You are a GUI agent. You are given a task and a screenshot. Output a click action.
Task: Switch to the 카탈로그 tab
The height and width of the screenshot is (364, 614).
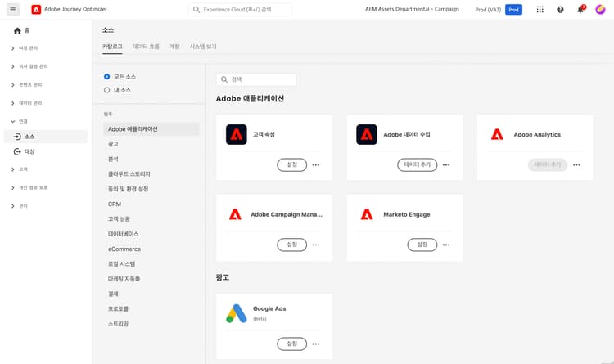pyautogui.click(x=112, y=47)
